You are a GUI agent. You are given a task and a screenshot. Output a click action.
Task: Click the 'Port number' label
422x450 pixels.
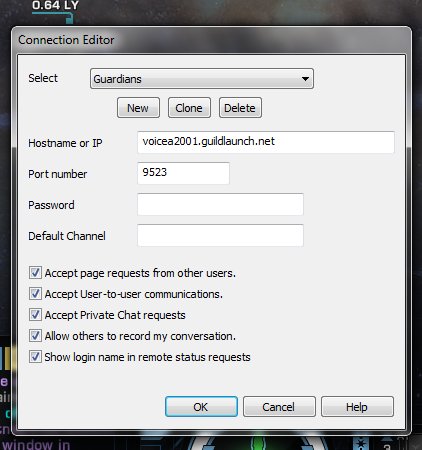58,174
